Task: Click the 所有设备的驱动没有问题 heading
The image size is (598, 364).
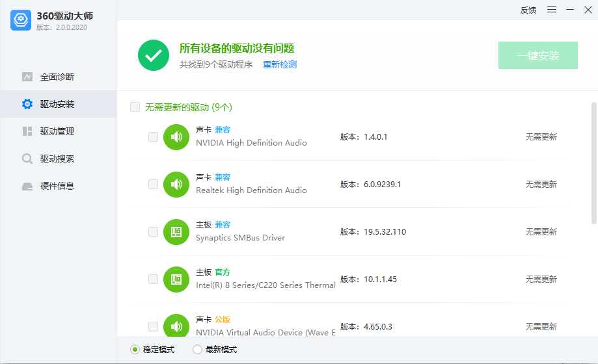Action: pyautogui.click(x=237, y=48)
